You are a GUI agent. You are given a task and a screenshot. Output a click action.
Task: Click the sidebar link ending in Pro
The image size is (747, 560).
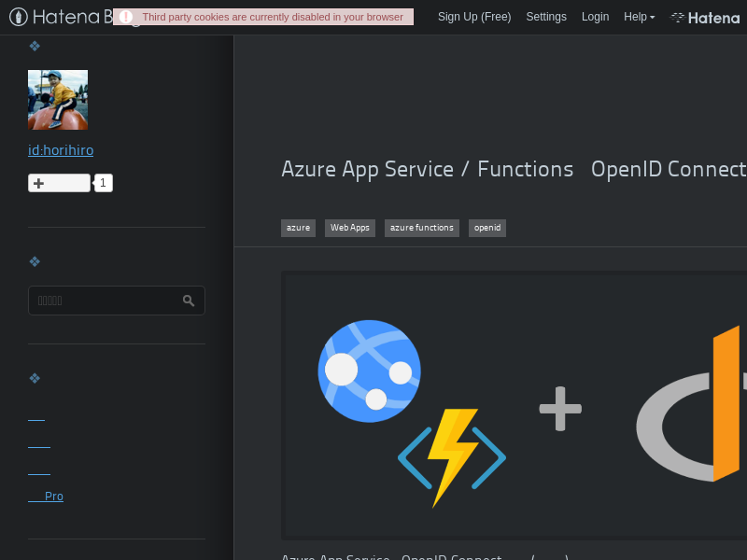point(46,497)
